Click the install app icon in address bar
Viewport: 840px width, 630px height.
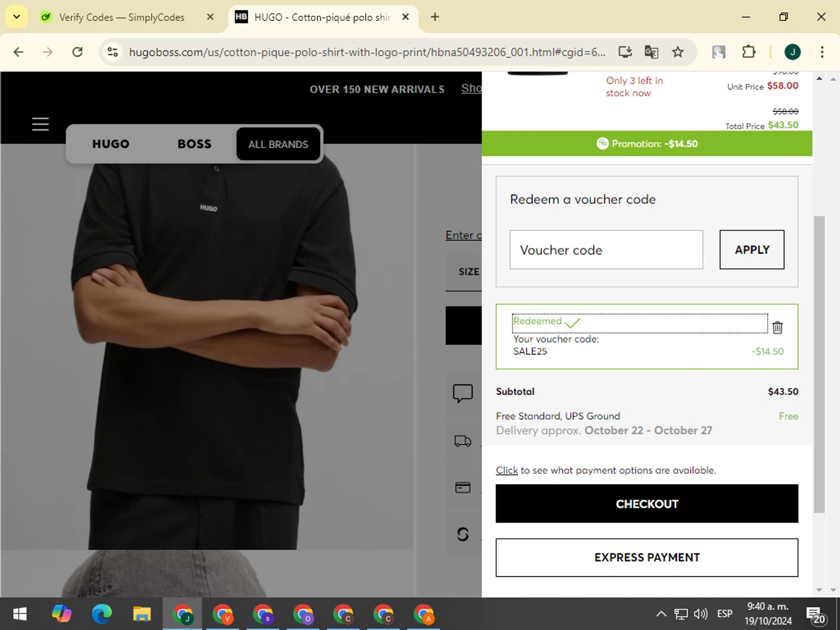click(625, 52)
